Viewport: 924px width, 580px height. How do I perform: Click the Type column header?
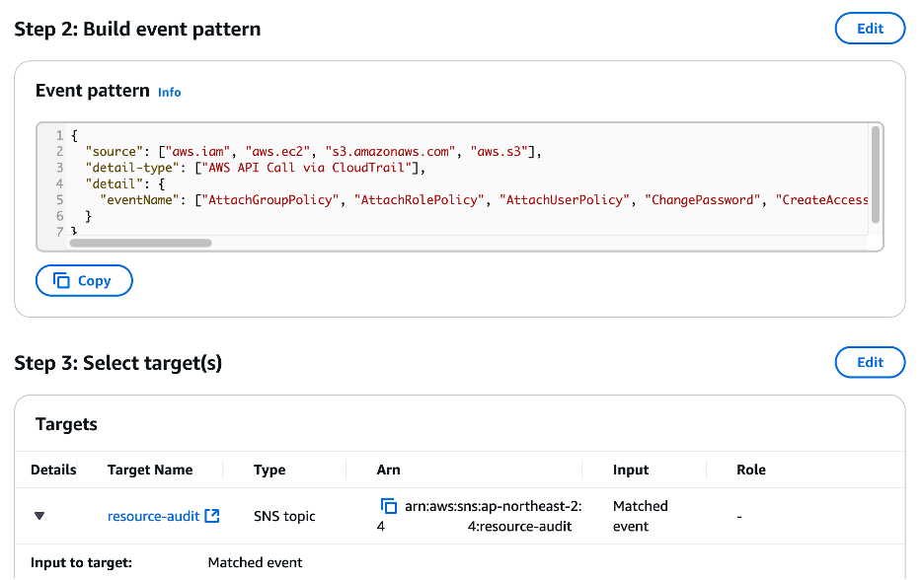tap(269, 470)
